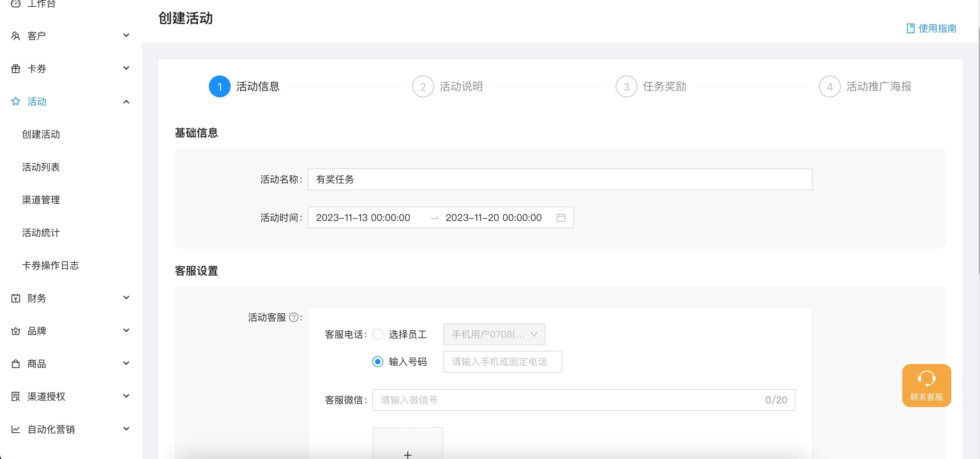
Task: Click step 2 circle 活动说明
Action: click(423, 86)
